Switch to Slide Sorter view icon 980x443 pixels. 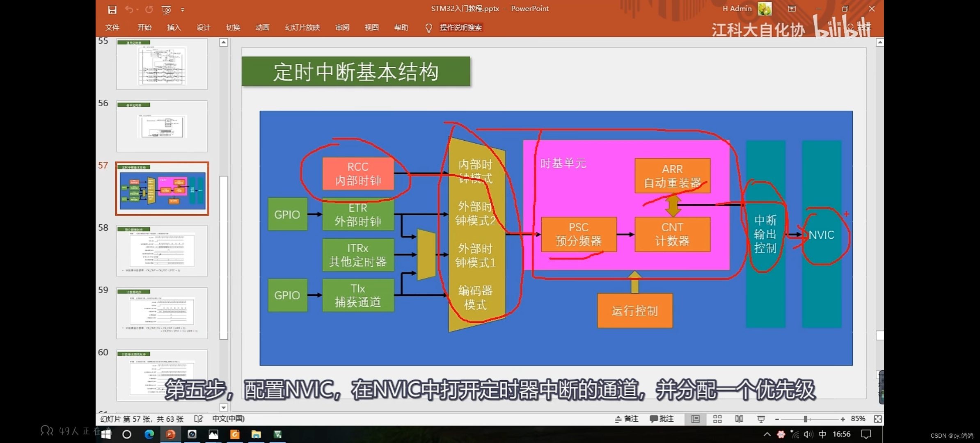pyautogui.click(x=717, y=419)
